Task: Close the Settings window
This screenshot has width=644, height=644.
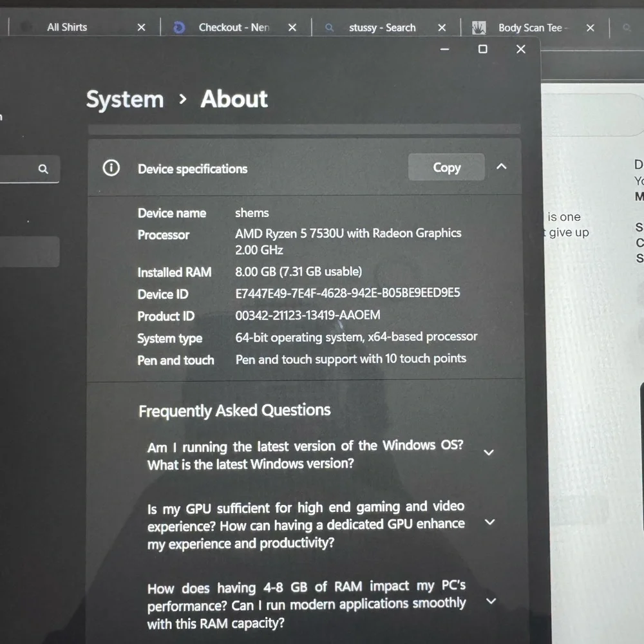Action: (521, 50)
